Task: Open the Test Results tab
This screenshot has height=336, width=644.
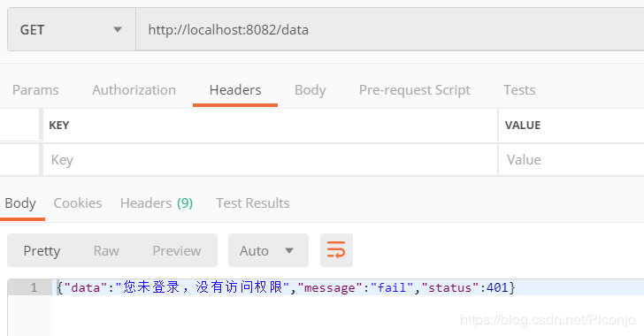Action: click(x=253, y=202)
